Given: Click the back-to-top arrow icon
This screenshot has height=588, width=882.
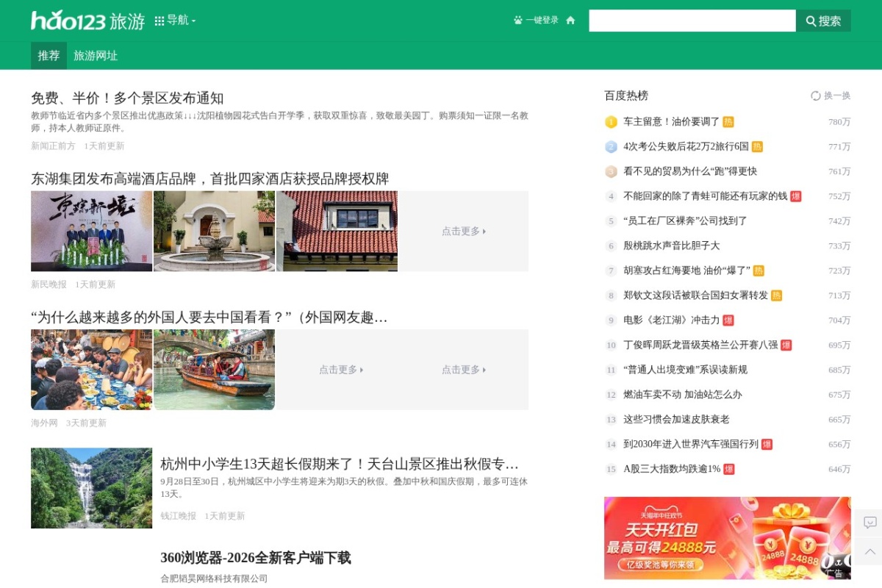Looking at the screenshot, I should (x=870, y=551).
